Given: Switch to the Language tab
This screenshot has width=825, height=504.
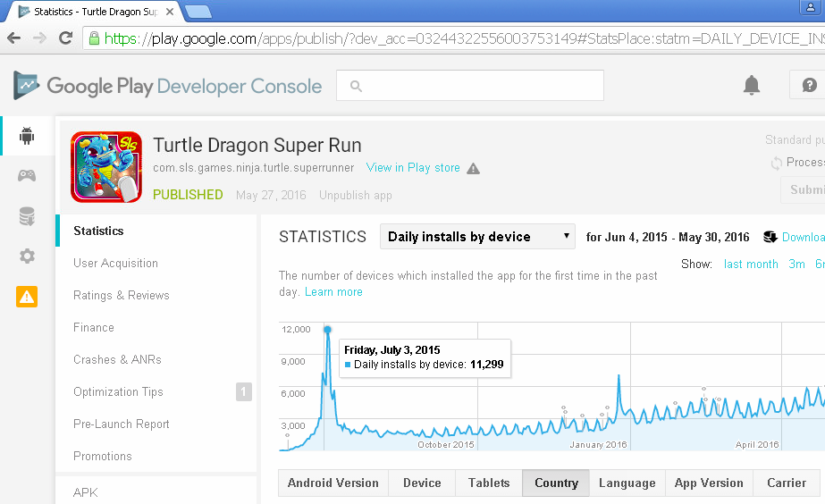Looking at the screenshot, I should 627,483.
